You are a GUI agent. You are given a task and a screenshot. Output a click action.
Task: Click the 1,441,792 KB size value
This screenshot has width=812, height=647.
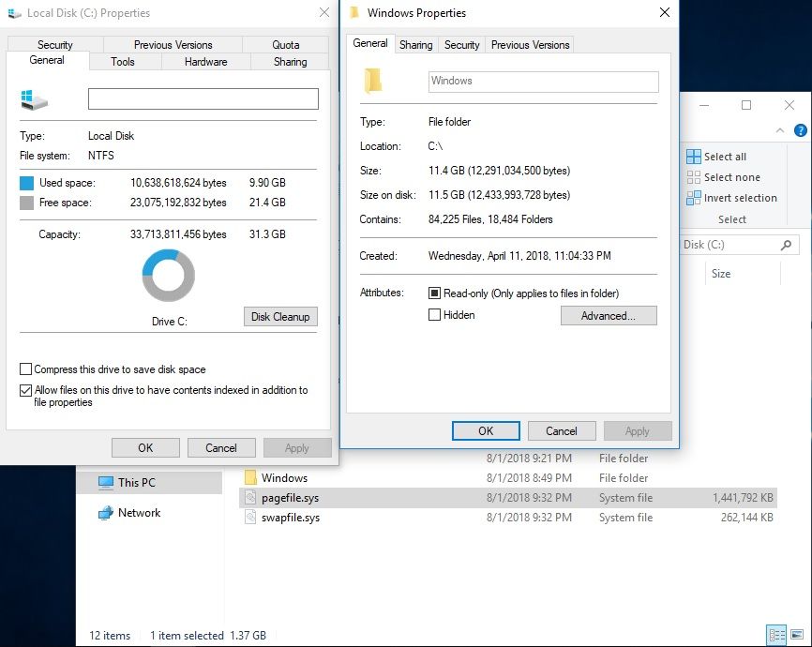743,498
